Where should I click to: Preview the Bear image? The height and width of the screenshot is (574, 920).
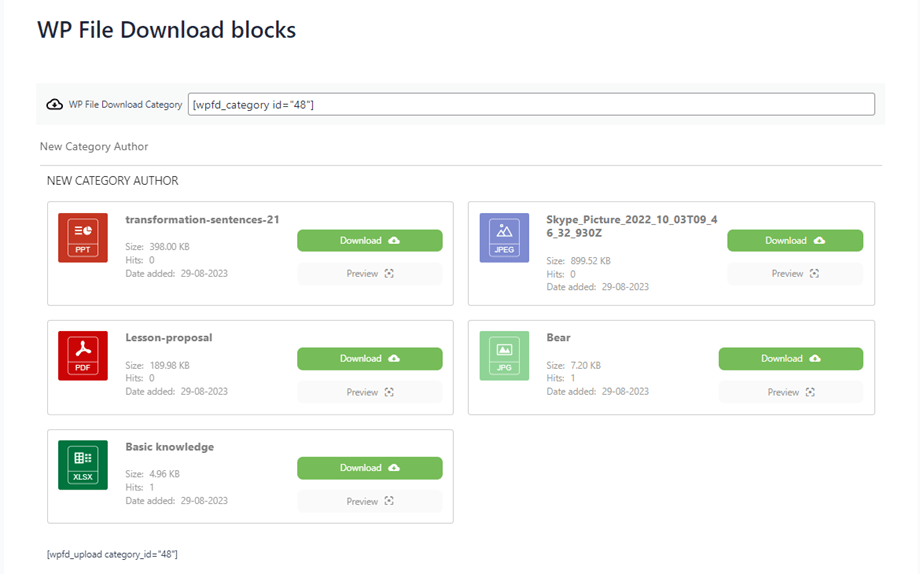790,393
